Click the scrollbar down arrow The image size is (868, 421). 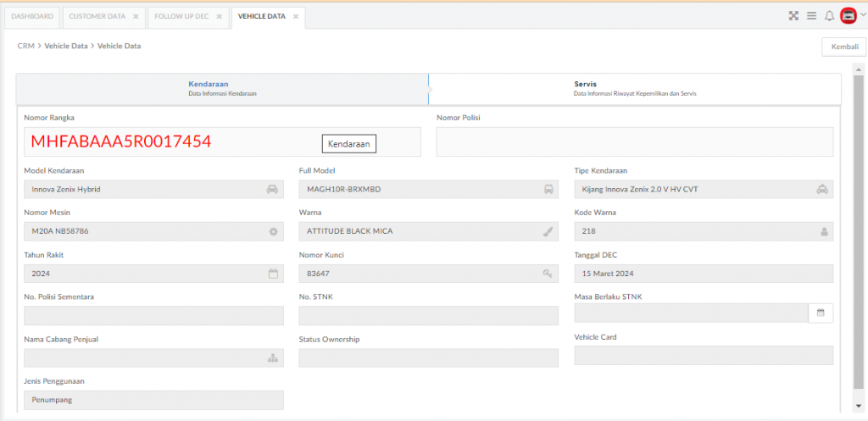[x=859, y=407]
